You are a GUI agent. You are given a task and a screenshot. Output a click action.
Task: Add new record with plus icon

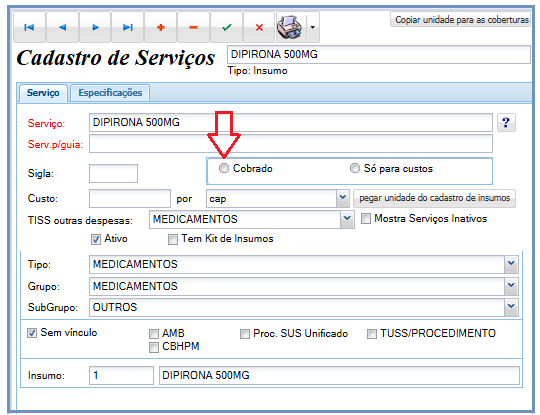point(160,27)
